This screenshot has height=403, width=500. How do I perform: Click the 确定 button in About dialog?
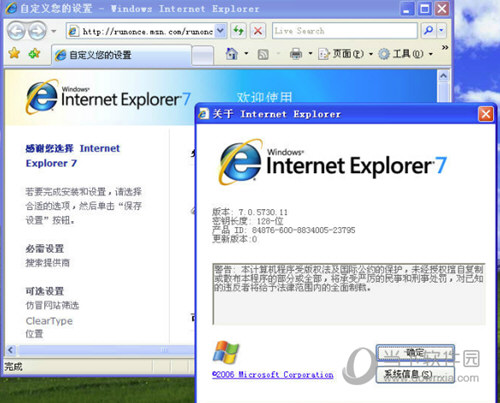coord(415,353)
